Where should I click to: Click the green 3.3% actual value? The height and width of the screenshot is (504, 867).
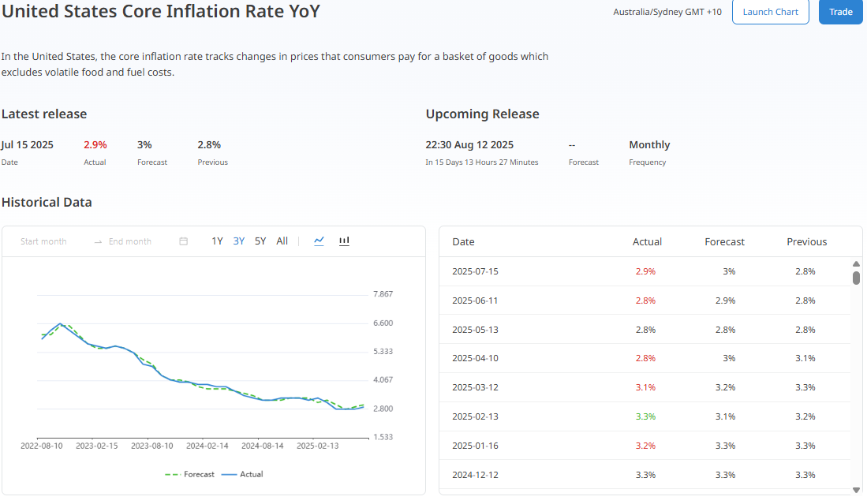(x=645, y=416)
